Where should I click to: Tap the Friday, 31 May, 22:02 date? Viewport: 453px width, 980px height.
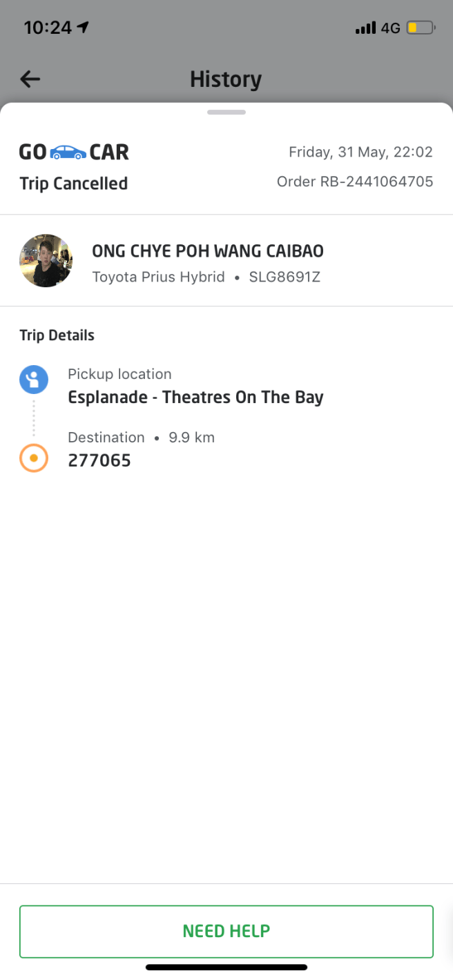click(360, 152)
